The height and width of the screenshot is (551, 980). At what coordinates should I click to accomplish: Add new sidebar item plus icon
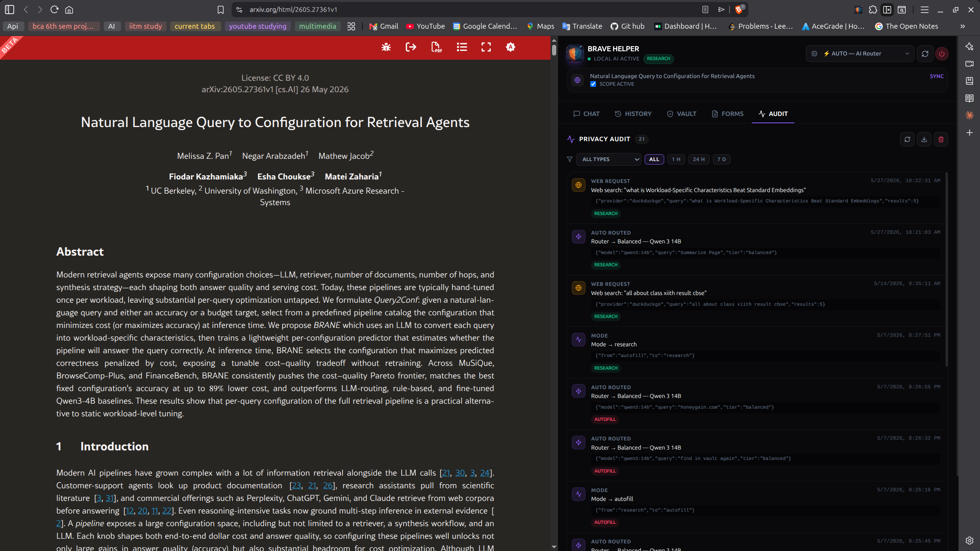[x=969, y=133]
